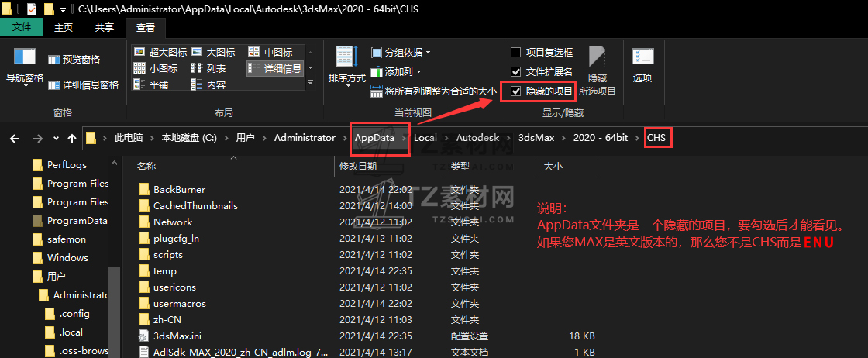This screenshot has height=358, width=868.
Task: Select the CachedThumbnails folder
Action: (195, 206)
